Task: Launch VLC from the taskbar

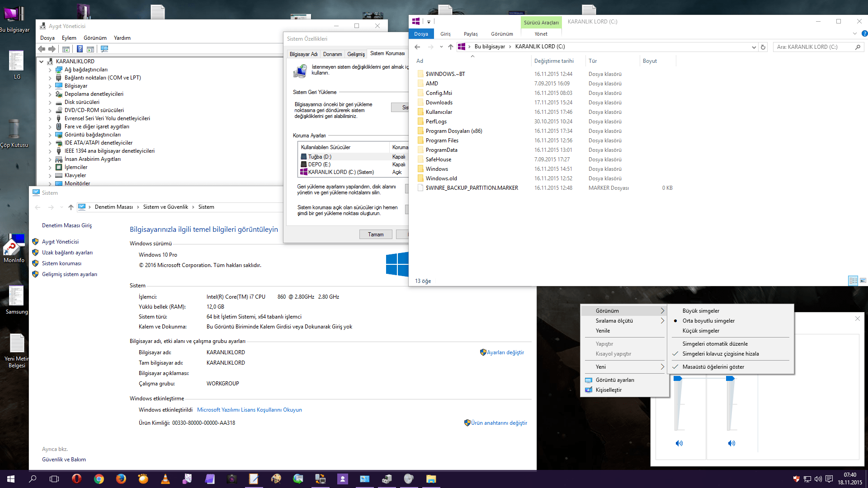Action: coord(165,479)
